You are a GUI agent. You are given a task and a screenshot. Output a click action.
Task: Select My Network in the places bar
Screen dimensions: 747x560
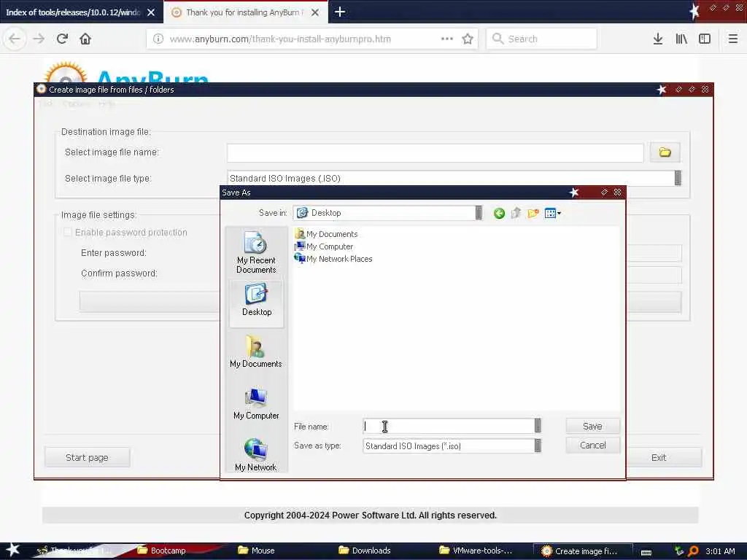256,455
